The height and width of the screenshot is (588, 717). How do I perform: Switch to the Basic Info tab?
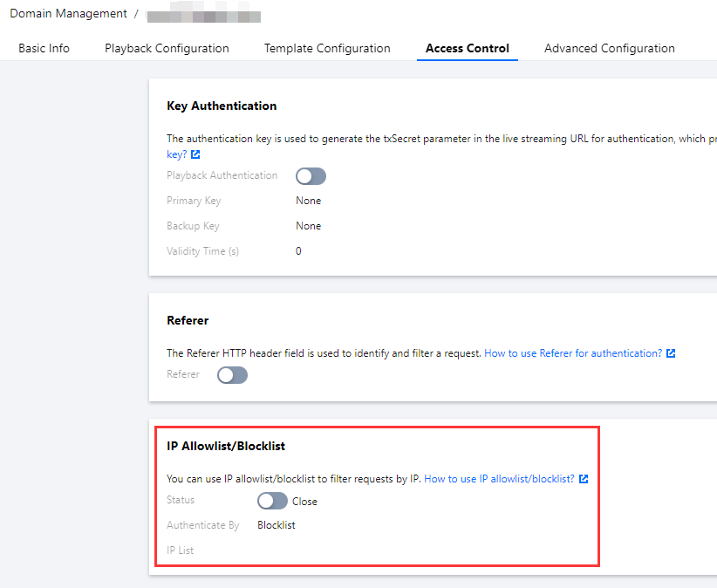click(44, 49)
